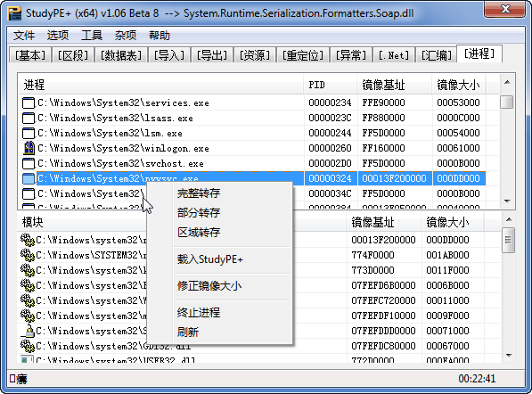Close the StudyPE+ window
This screenshot has width=532, height=394.
[x=505, y=9]
